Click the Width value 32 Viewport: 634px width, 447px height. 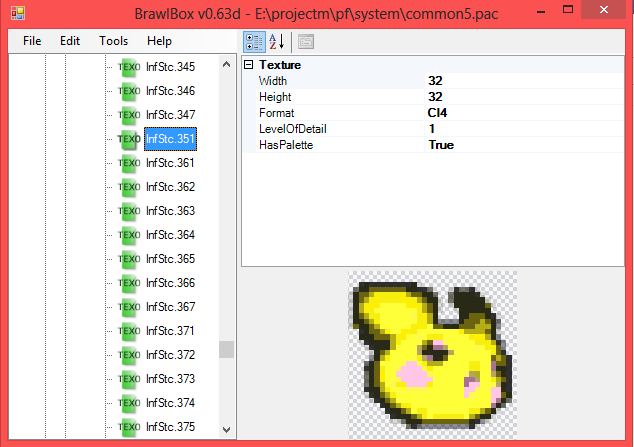[x=435, y=81]
